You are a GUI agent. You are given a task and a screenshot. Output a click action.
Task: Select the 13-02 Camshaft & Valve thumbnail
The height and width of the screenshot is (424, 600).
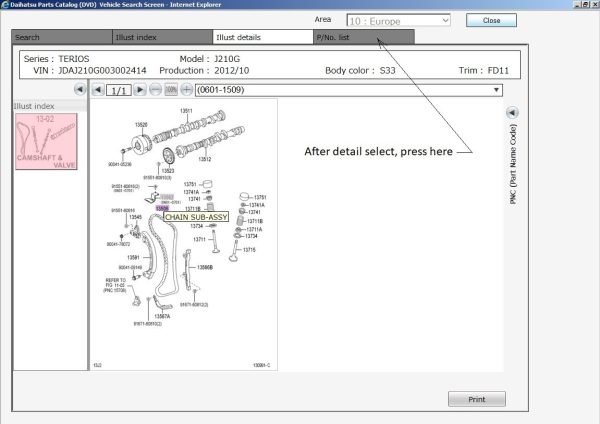(46, 141)
